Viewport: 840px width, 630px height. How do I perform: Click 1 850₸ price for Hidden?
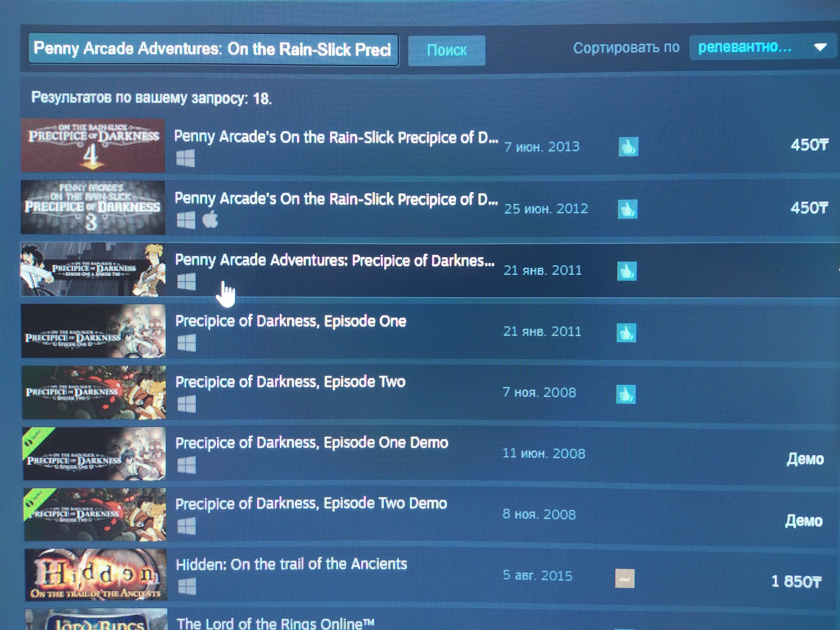pos(797,581)
